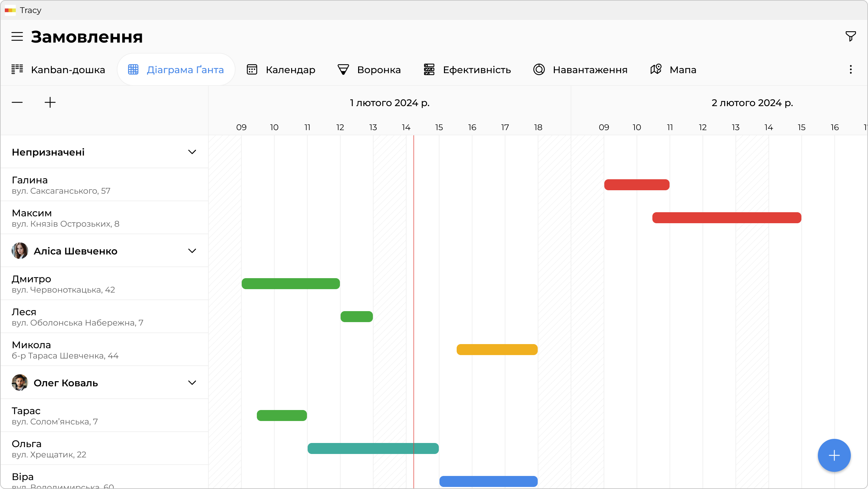Click Аліса Шевченко's avatar photo
This screenshot has width=868, height=489.
pos(20,251)
